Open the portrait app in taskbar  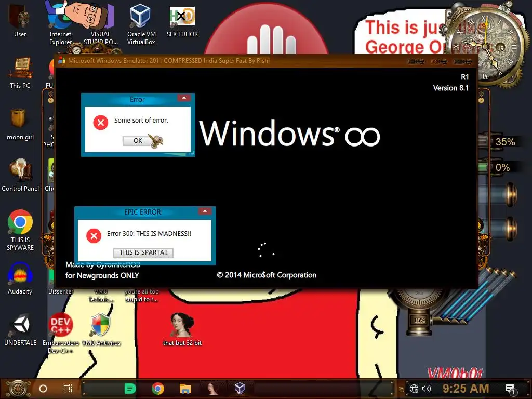(212, 389)
